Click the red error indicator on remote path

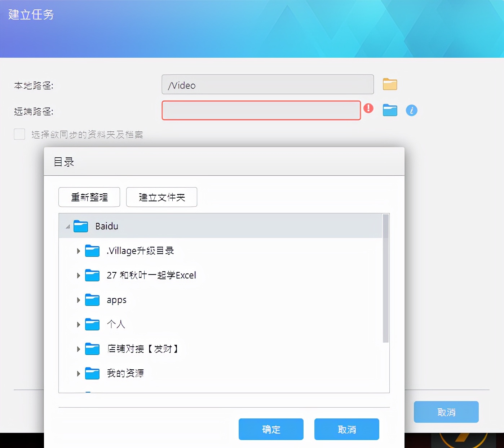click(x=368, y=109)
